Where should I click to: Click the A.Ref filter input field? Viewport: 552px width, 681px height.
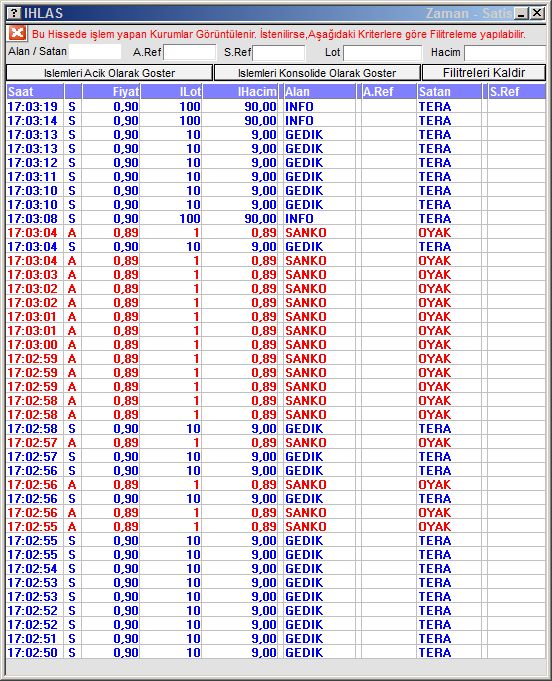189,53
